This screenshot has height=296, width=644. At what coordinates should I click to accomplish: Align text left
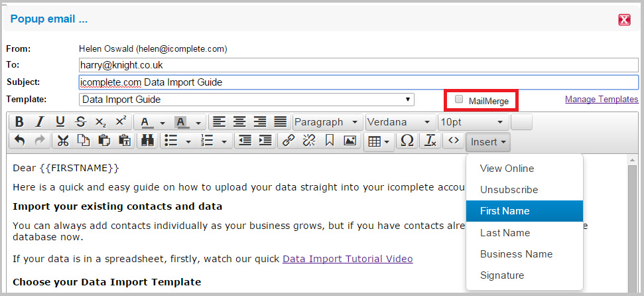pos(220,122)
